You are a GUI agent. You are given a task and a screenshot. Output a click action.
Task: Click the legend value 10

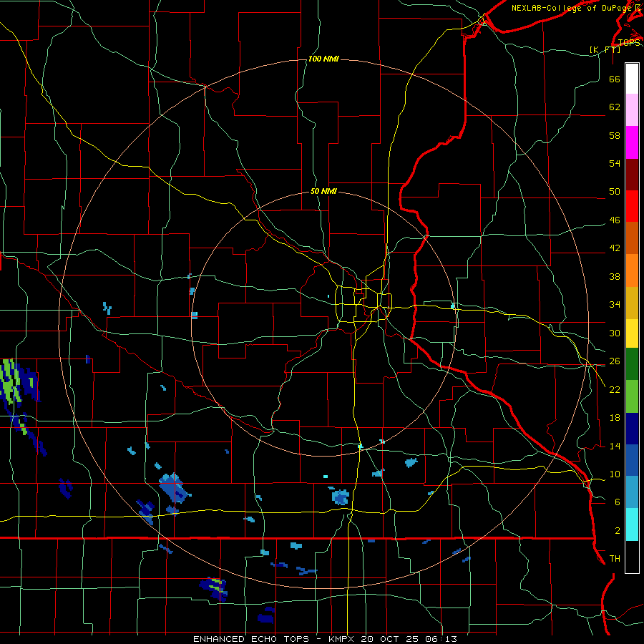(615, 474)
